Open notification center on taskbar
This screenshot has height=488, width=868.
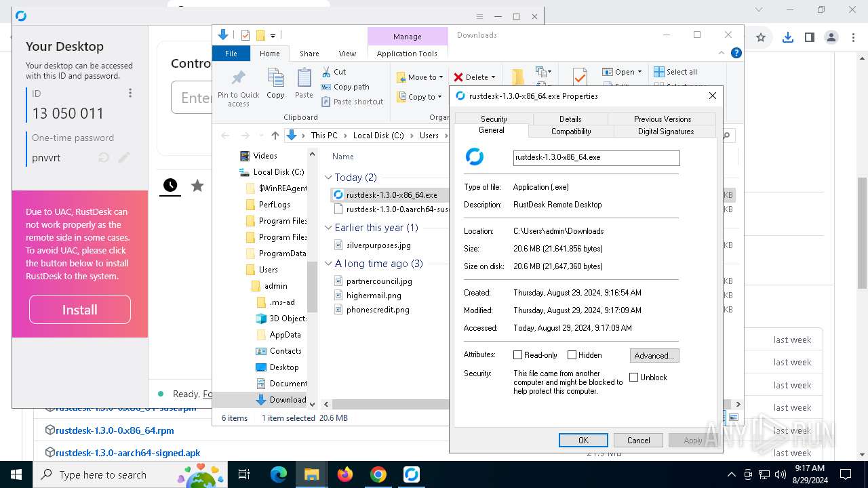[x=846, y=474]
